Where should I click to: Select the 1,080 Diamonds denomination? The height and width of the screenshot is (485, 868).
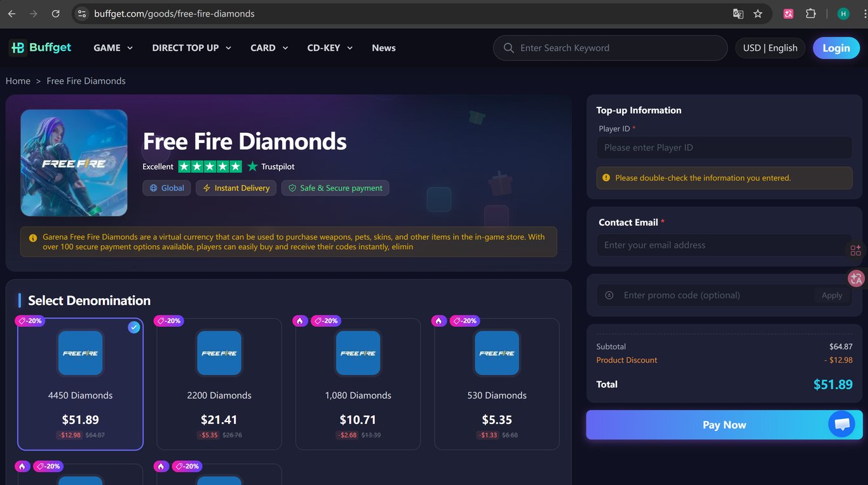[358, 384]
